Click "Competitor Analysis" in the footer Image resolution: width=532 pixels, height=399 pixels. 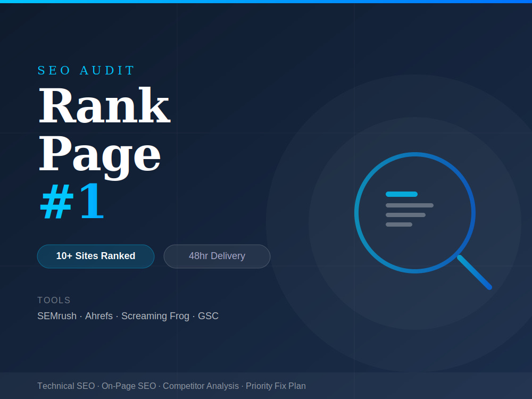click(201, 386)
